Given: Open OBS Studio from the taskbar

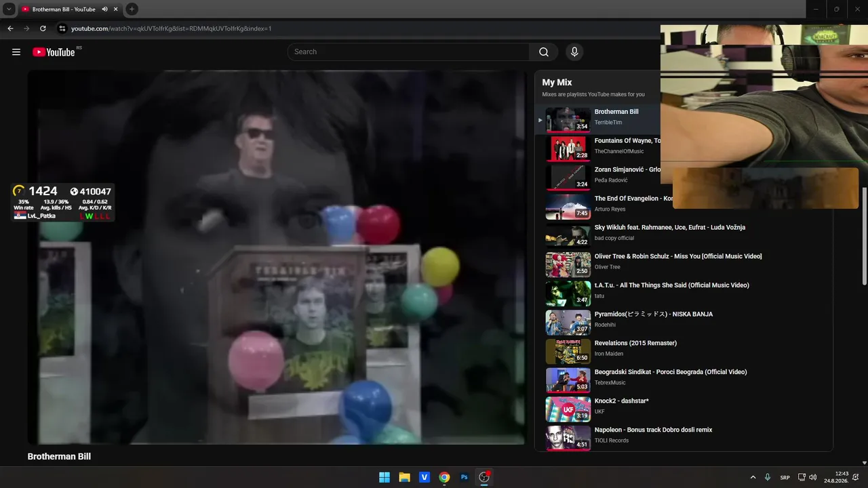Looking at the screenshot, I should (484, 477).
